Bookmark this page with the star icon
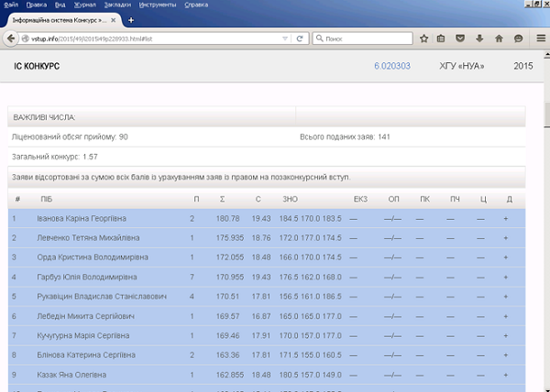The image size is (550, 392). (424, 38)
